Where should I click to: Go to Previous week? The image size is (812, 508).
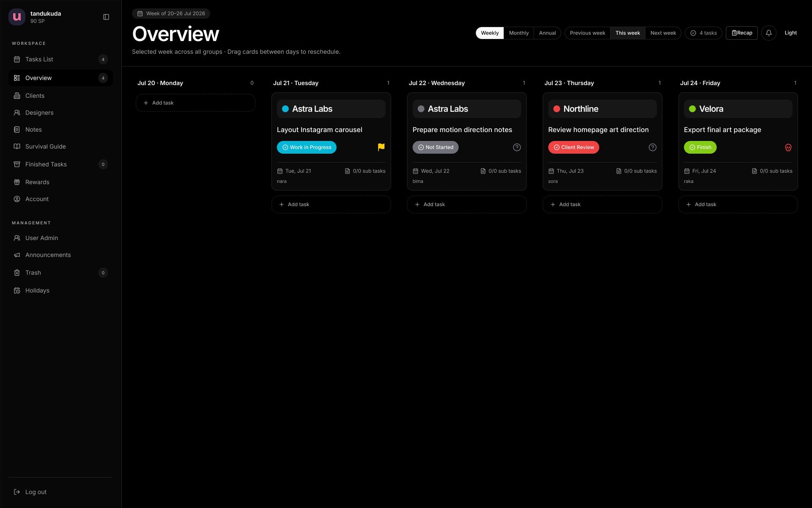(587, 33)
